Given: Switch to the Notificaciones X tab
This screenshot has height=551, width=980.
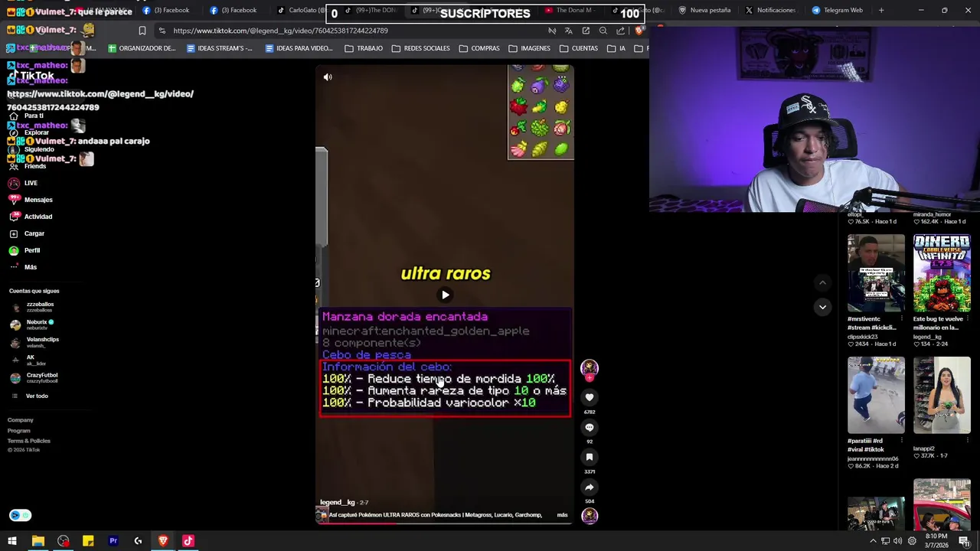Looking at the screenshot, I should coord(771,11).
